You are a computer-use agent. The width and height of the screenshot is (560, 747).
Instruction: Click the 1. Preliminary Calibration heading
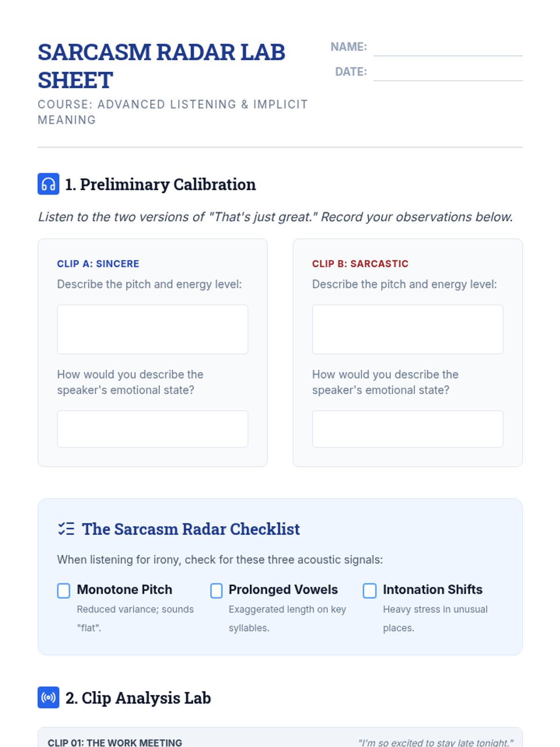click(x=161, y=184)
